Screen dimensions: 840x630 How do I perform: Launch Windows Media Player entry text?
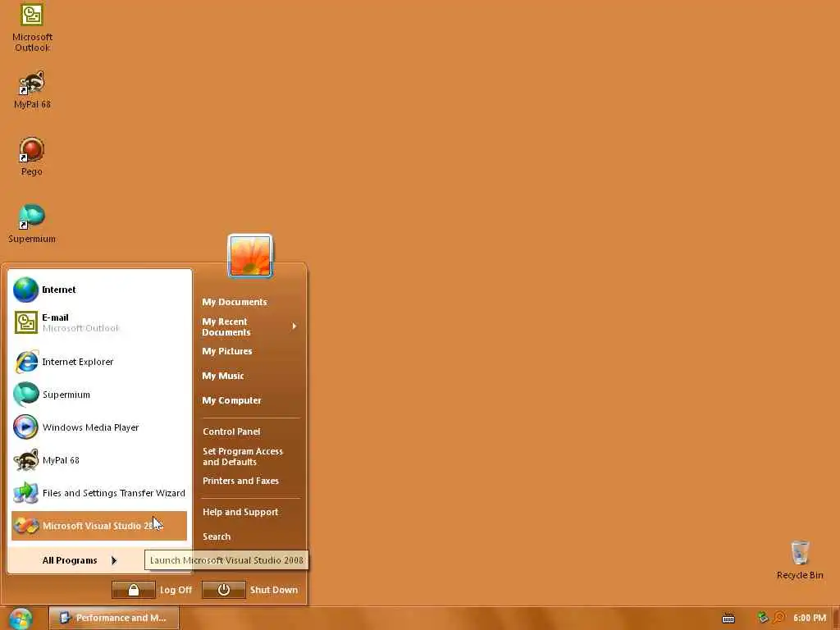(x=90, y=427)
